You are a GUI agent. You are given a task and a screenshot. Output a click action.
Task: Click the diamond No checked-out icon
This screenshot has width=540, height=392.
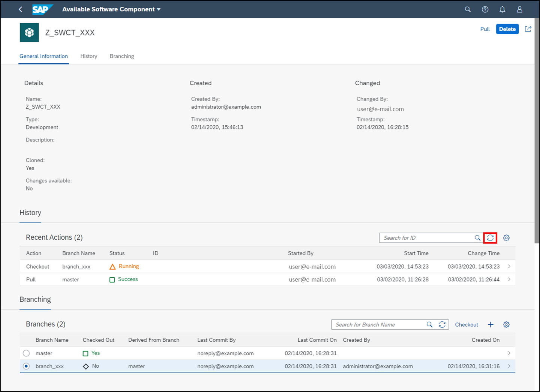tap(86, 366)
